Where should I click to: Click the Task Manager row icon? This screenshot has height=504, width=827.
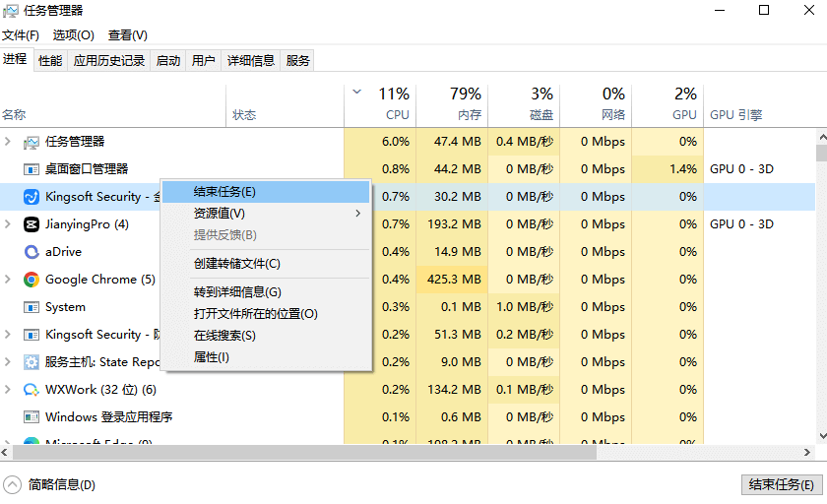32,142
